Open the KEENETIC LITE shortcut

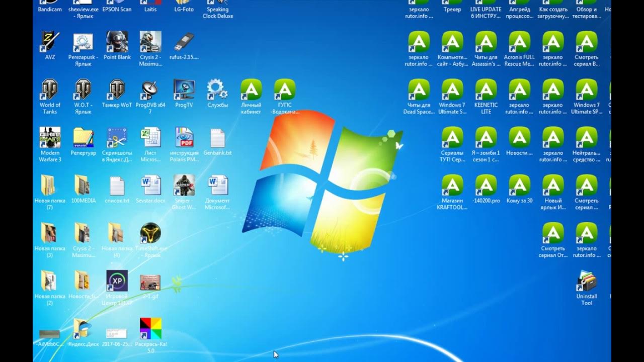pos(486,89)
